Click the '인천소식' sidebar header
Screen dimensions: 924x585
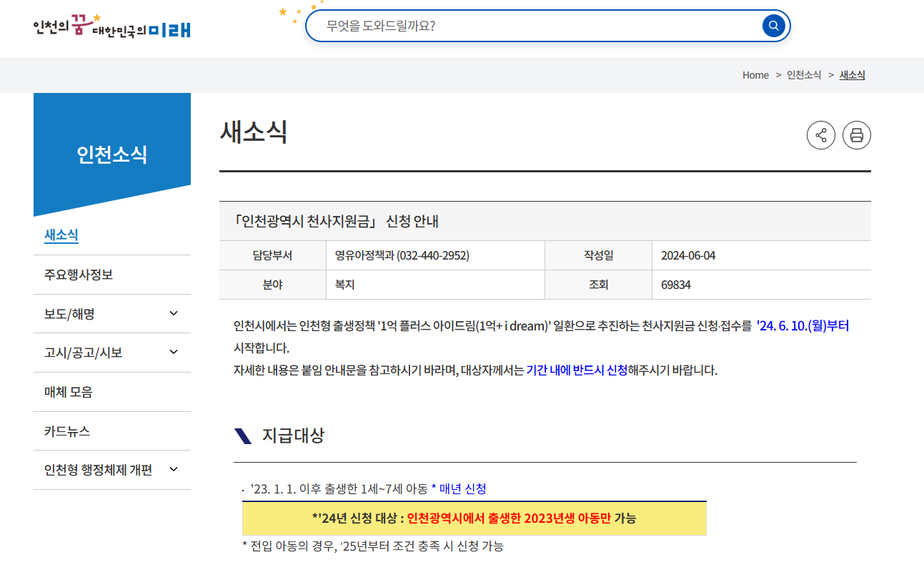112,154
